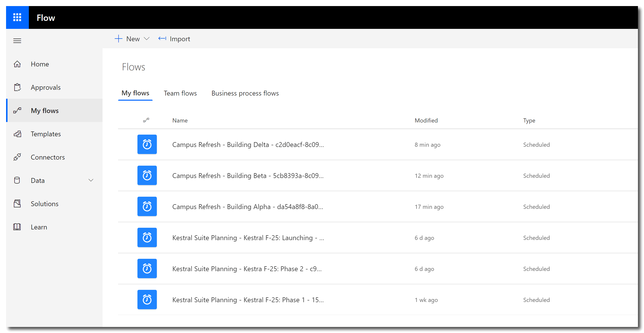644x333 pixels.
Task: Sort by the Name column header
Action: (180, 120)
